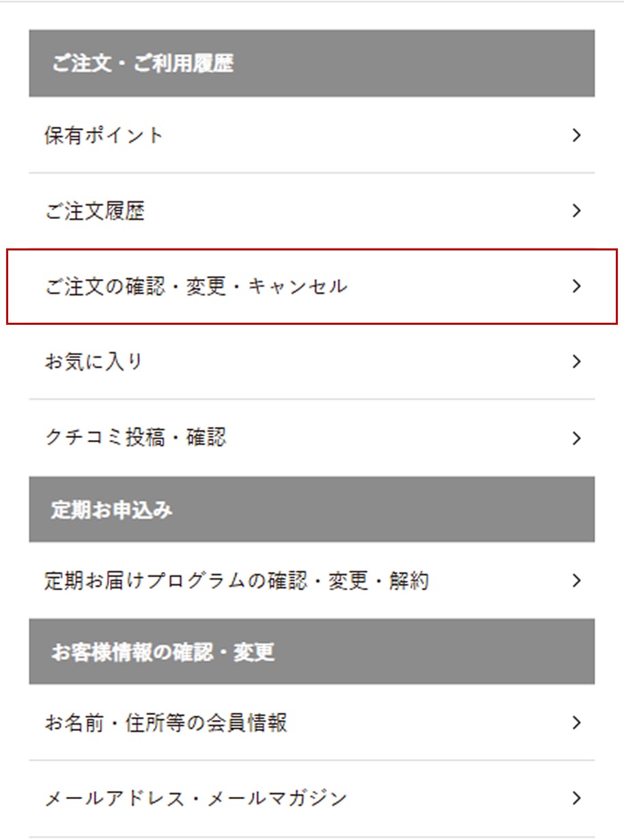Open 定期お届けプログラムの確認・変更・解約 link
The image size is (624, 840).
coord(236,581)
